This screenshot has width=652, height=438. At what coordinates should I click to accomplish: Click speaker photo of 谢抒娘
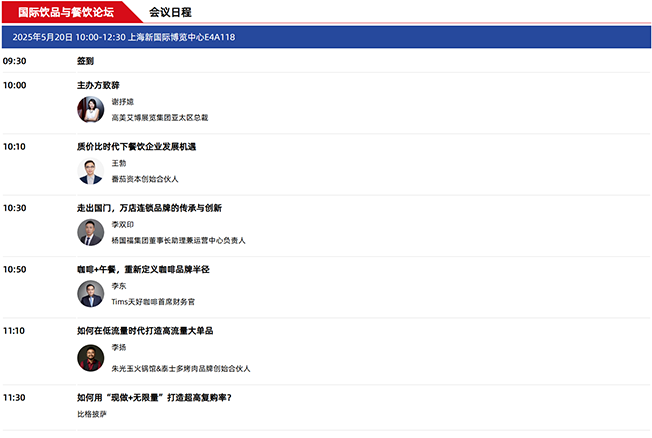[90, 110]
